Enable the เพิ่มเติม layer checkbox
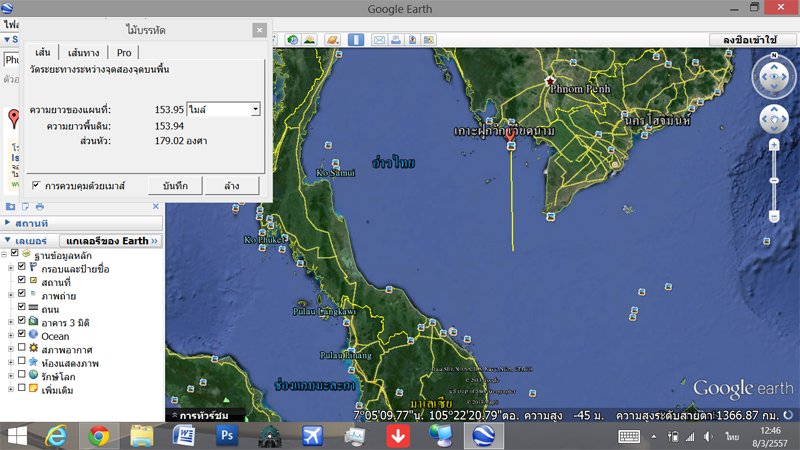800x450 pixels. click(x=21, y=388)
